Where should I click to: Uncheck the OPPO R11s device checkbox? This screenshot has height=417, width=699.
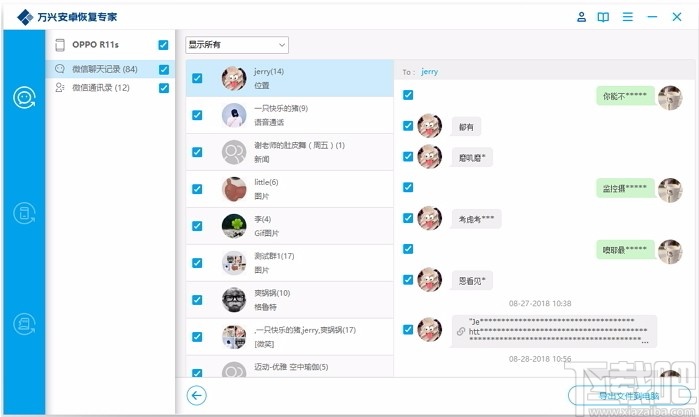click(x=163, y=45)
